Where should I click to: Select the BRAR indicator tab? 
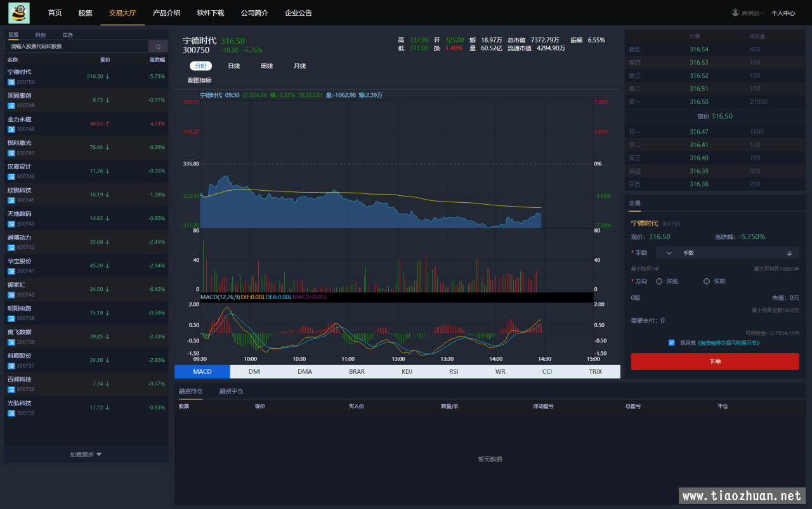[x=357, y=371]
